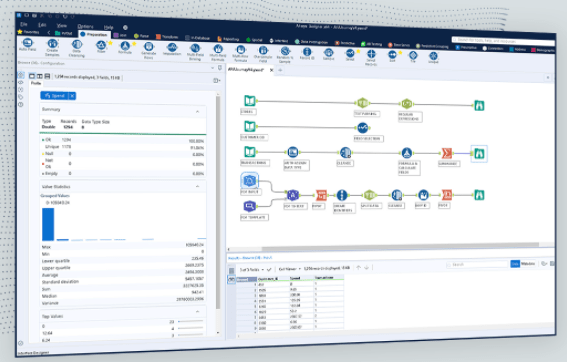Select the Random % Sample tool
Viewport: 567px width, 362px height.
tap(285, 54)
